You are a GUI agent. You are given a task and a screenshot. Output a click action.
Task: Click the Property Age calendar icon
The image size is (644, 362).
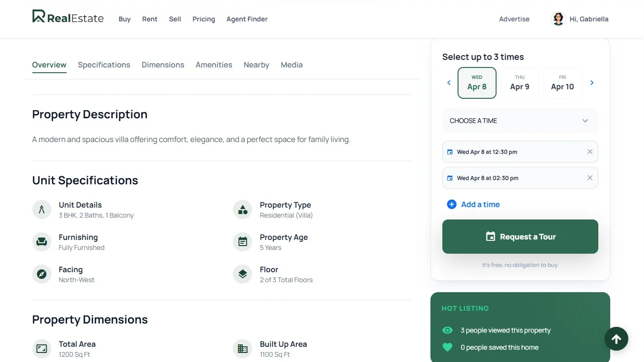click(x=243, y=242)
